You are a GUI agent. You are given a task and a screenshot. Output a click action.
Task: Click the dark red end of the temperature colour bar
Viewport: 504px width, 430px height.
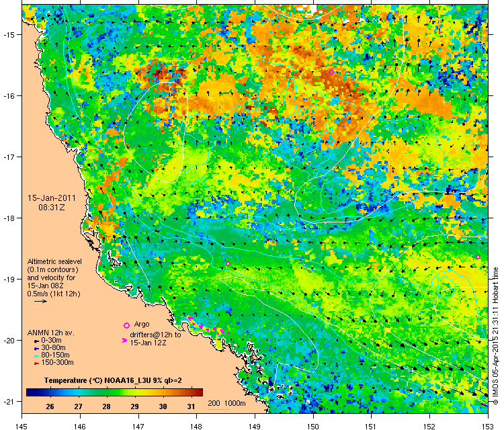[200, 392]
